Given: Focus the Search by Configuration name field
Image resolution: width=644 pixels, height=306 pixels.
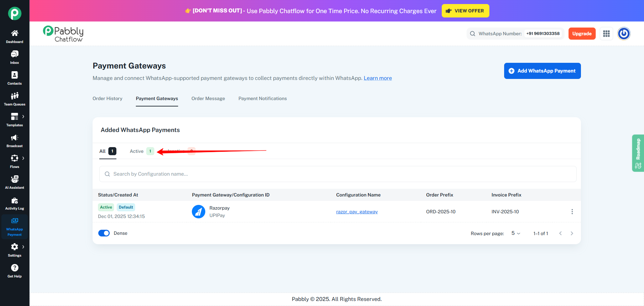Looking at the screenshot, I should click(x=338, y=174).
